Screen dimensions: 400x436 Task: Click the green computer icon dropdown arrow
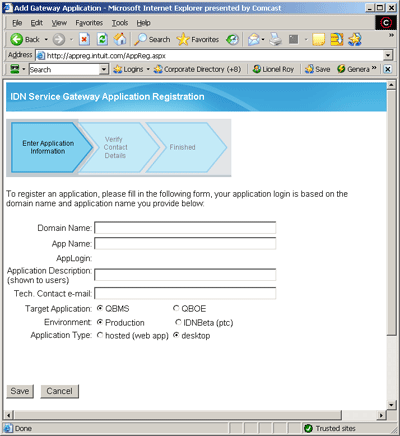[24, 69]
